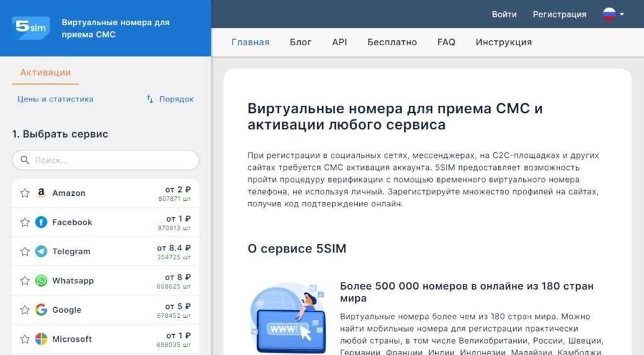The image size is (644, 355).
Task: Go to the API menu item
Action: (339, 42)
